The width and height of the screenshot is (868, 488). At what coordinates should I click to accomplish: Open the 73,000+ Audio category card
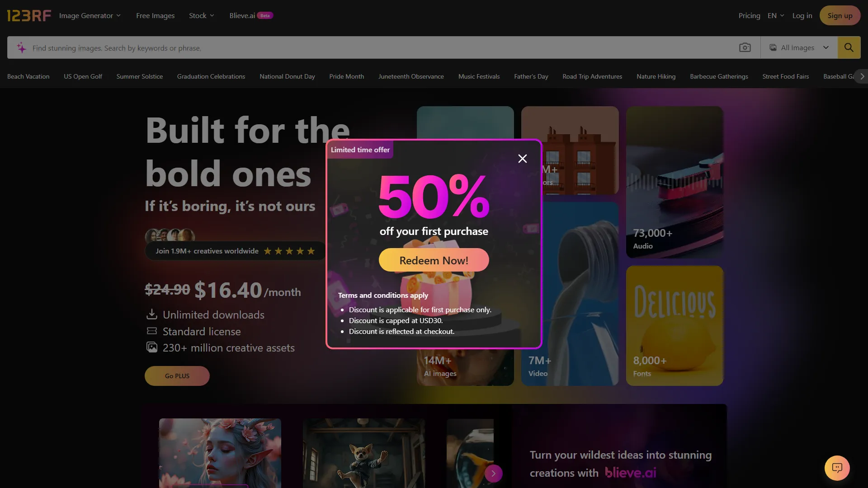675,182
